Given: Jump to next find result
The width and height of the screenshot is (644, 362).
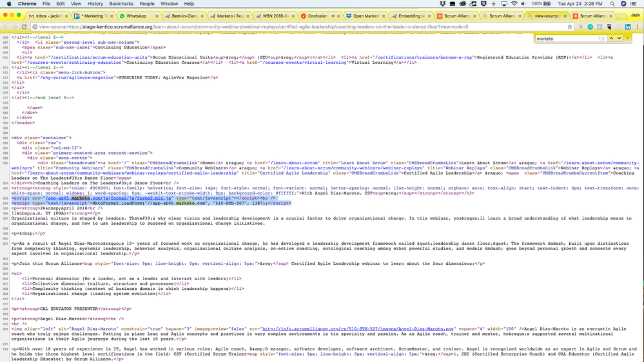Looking at the screenshot, I should [x=620, y=39].
